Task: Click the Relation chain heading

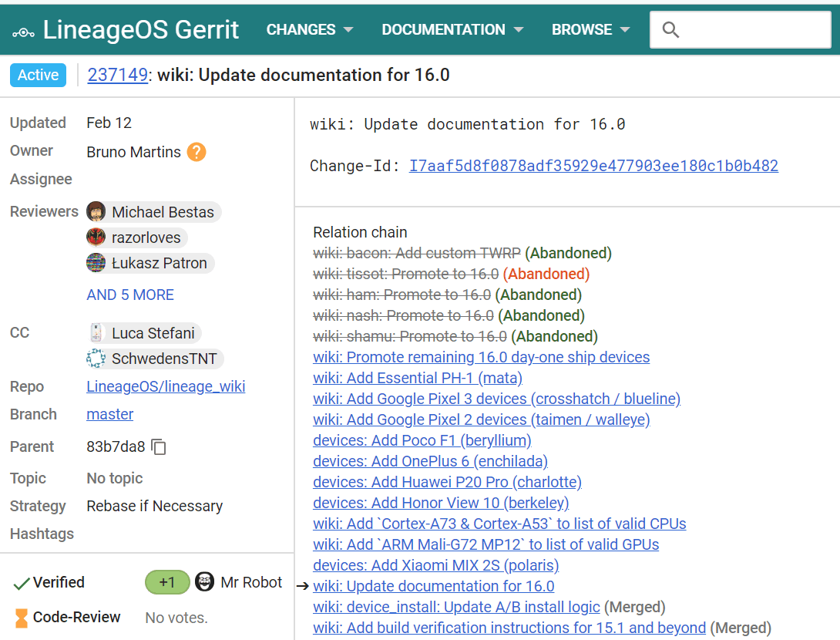Action: point(360,232)
